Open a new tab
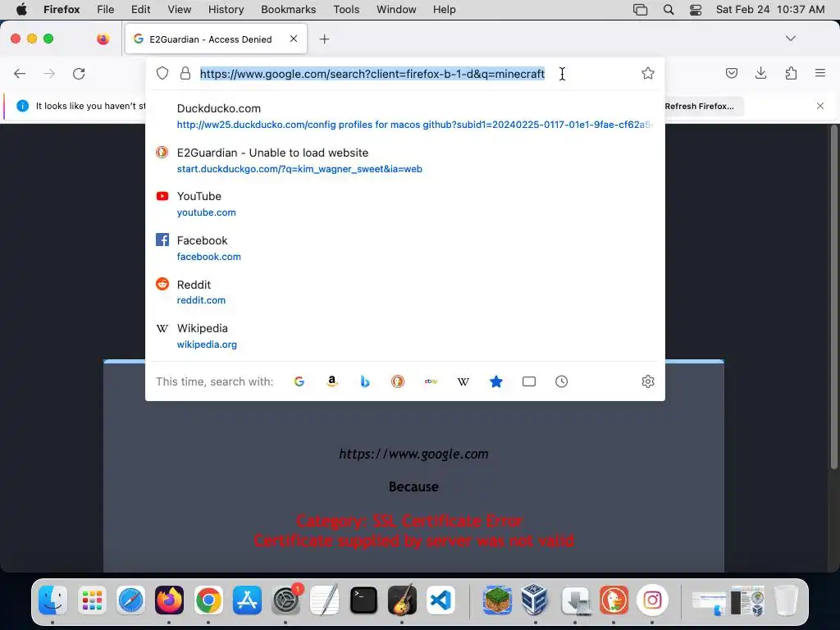The image size is (840, 630). (324, 39)
